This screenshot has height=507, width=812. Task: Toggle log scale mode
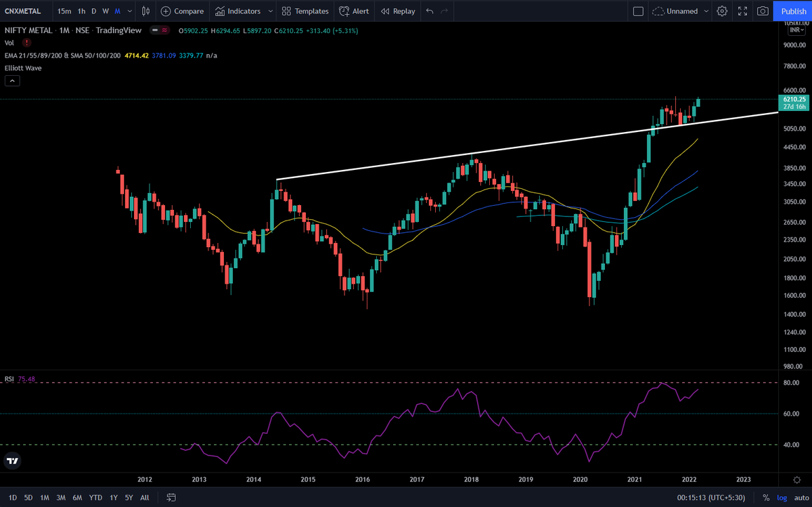pyautogui.click(x=782, y=498)
